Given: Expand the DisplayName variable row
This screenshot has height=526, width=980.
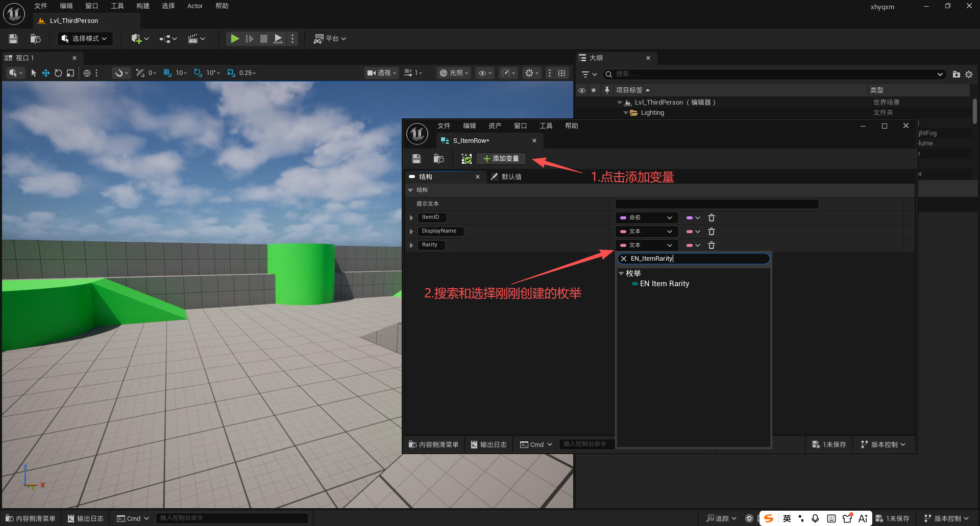Looking at the screenshot, I should pyautogui.click(x=411, y=232).
